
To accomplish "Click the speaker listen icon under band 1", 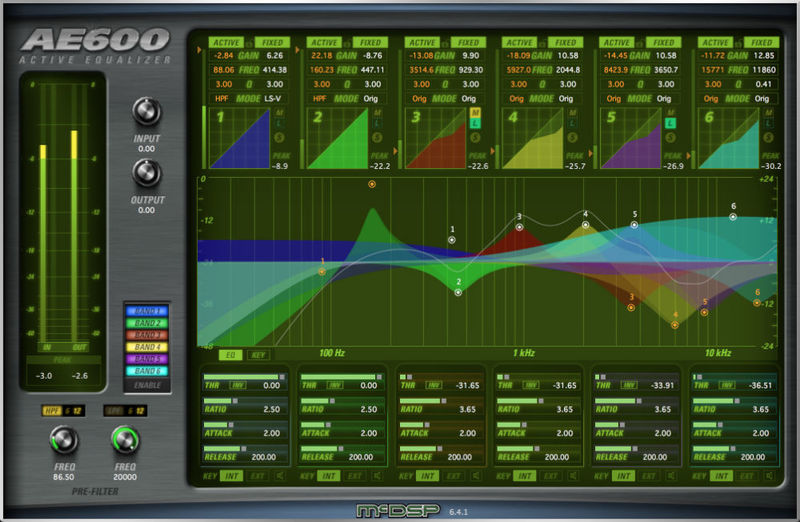I will coord(282,476).
